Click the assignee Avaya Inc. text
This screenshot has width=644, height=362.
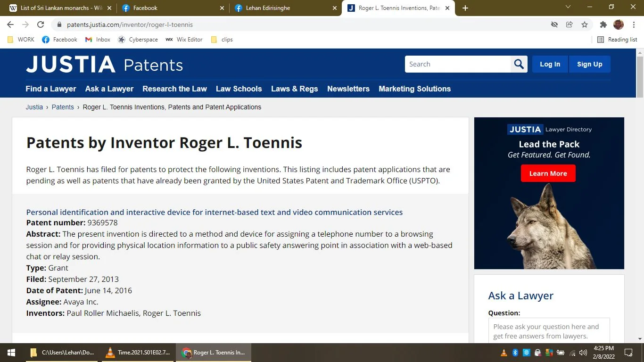click(x=81, y=302)
